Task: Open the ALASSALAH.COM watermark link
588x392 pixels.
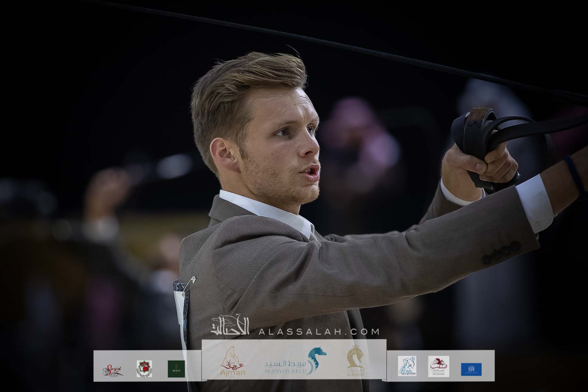Action: (318, 332)
